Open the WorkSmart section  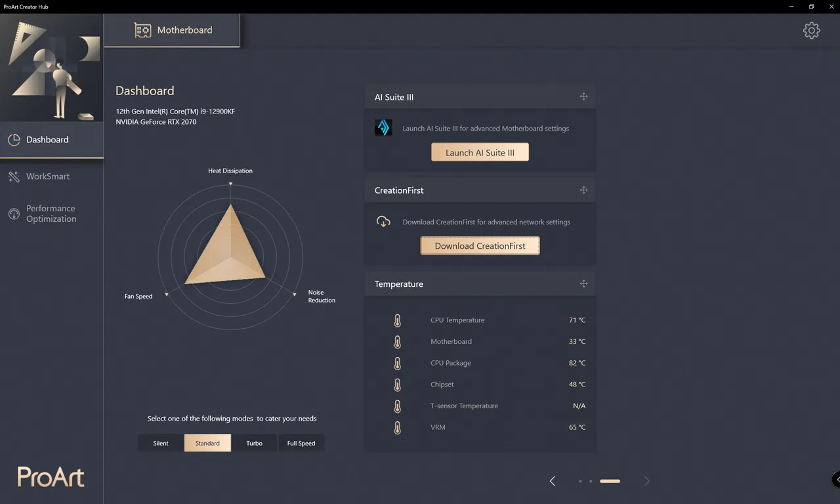tap(52, 177)
